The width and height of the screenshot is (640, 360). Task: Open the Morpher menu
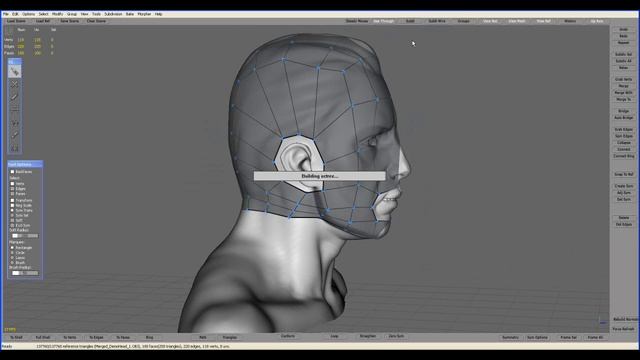[144, 14]
